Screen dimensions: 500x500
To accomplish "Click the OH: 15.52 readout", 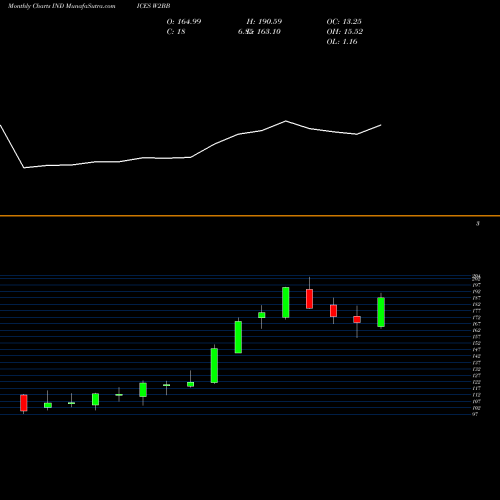I will (x=345, y=32).
